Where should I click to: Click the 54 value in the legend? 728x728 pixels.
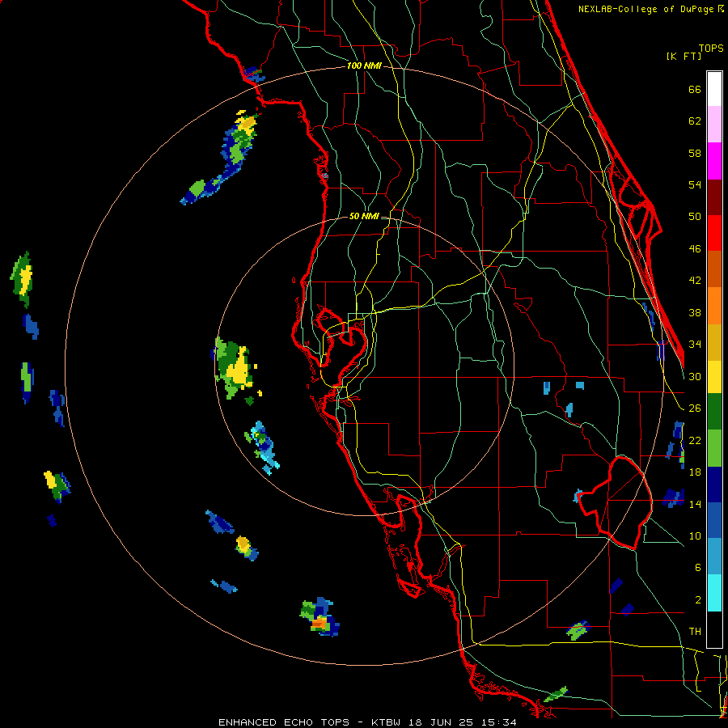click(695, 184)
